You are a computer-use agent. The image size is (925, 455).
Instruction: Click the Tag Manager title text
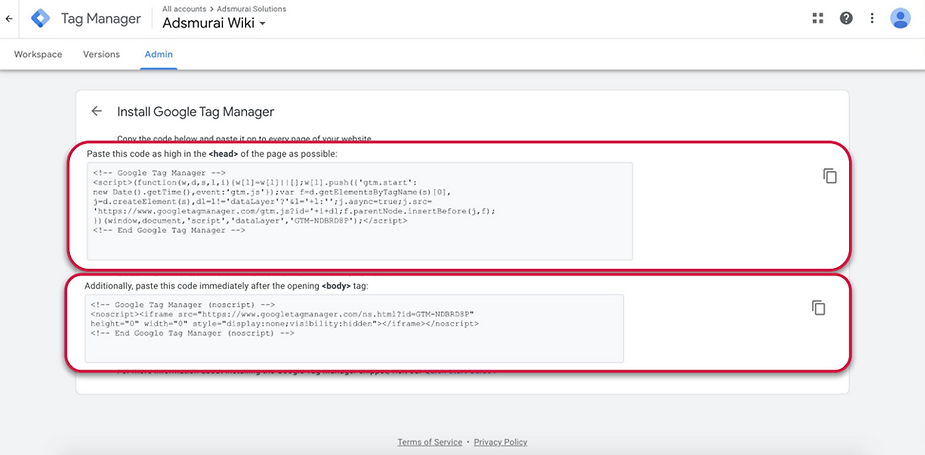[x=101, y=19]
